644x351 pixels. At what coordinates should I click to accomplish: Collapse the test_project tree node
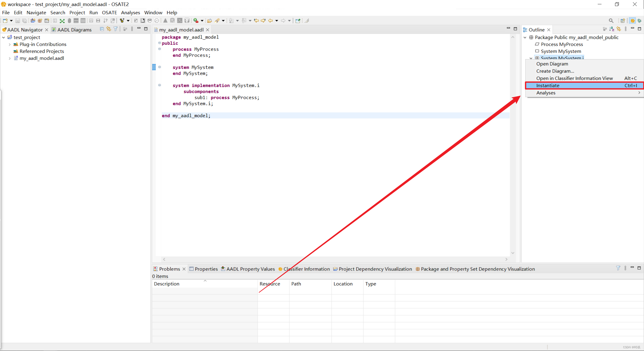pyautogui.click(x=4, y=37)
